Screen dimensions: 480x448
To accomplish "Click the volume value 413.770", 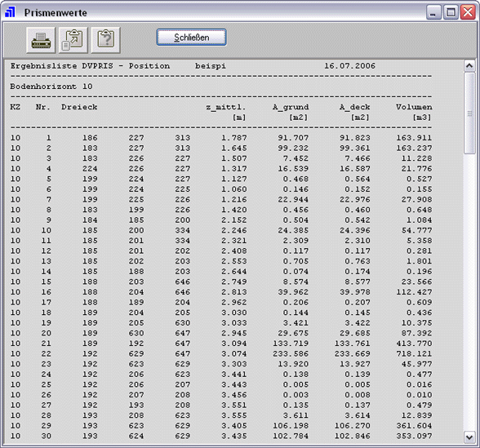I will tap(414, 344).
